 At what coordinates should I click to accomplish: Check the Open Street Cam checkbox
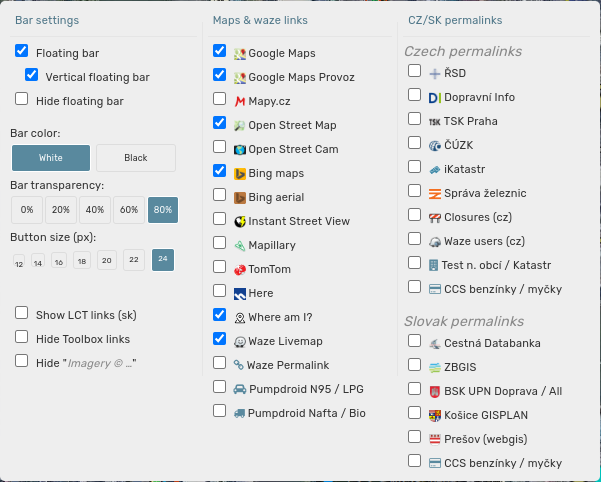pos(219,148)
